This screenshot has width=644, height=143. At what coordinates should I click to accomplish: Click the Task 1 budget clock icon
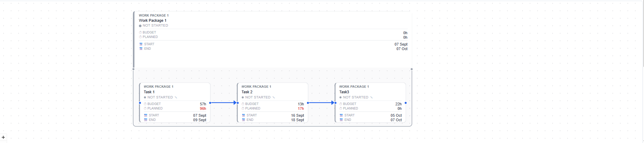coord(145,104)
